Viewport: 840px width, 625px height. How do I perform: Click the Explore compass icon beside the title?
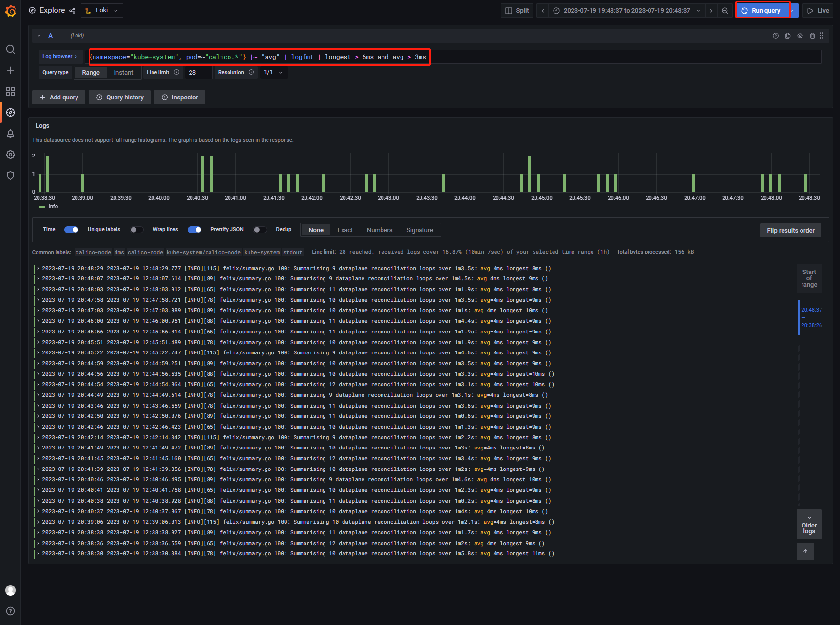pos(32,10)
